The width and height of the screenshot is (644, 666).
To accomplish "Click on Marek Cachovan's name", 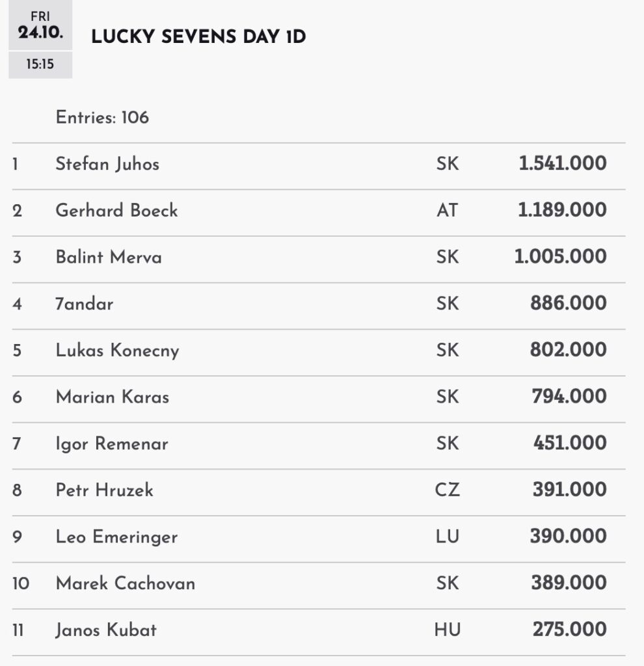I will pyautogui.click(x=126, y=583).
